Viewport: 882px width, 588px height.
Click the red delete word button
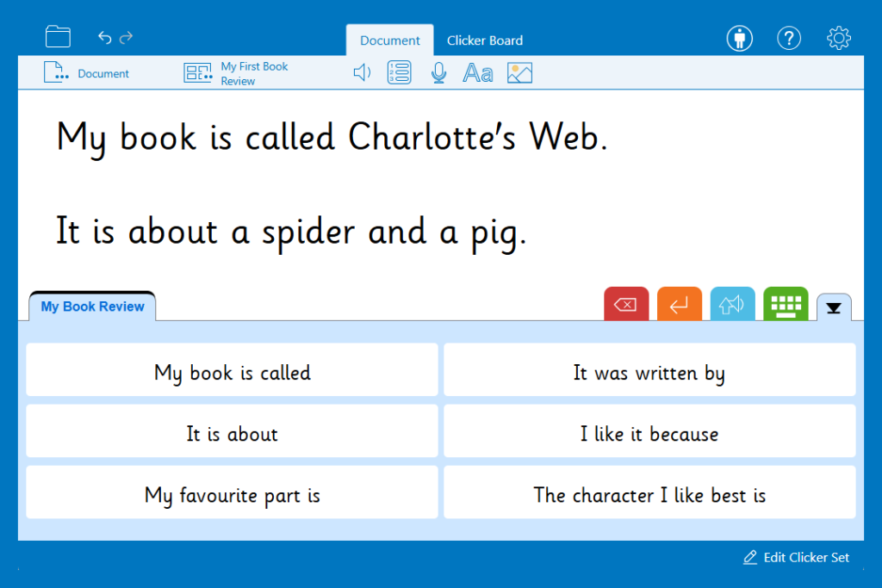pyautogui.click(x=626, y=304)
